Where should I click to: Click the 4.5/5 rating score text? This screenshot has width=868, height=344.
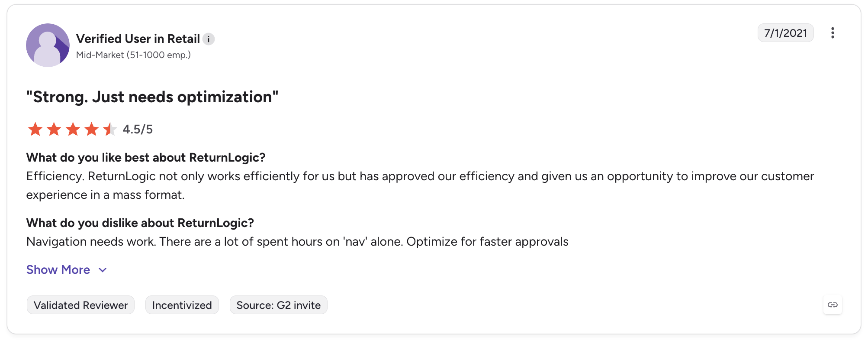click(x=138, y=129)
